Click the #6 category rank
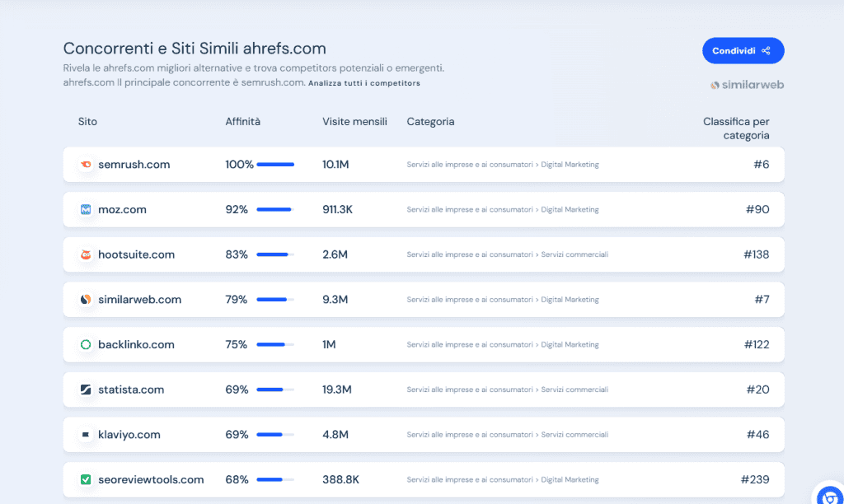 coord(761,165)
